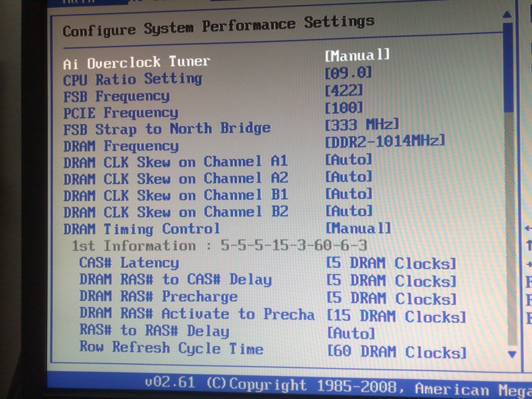Screen dimensions: 532x399
Task: Select Row Refresh Cycle Time label
Action: point(171,348)
